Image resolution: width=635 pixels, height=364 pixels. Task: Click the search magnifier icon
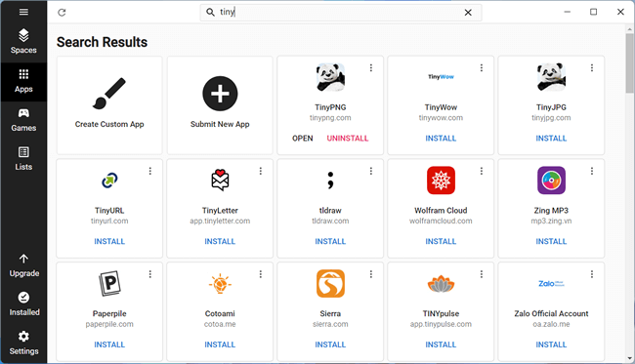[x=210, y=12]
